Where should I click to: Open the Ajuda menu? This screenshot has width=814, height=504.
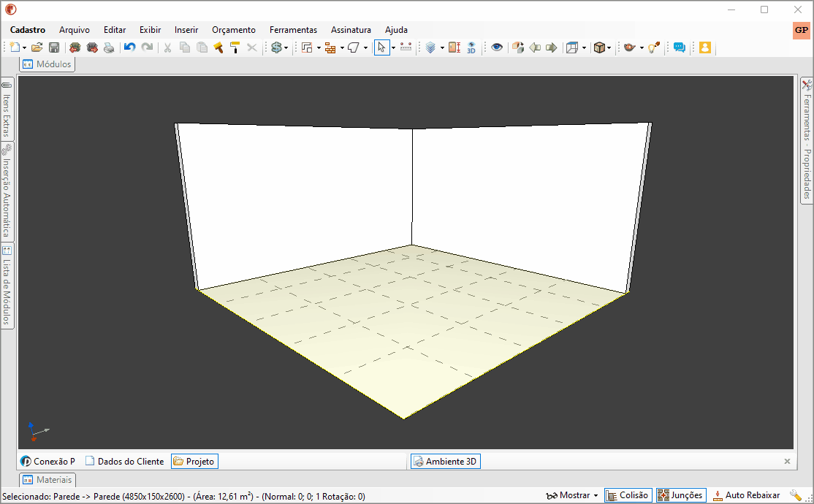tap(396, 30)
